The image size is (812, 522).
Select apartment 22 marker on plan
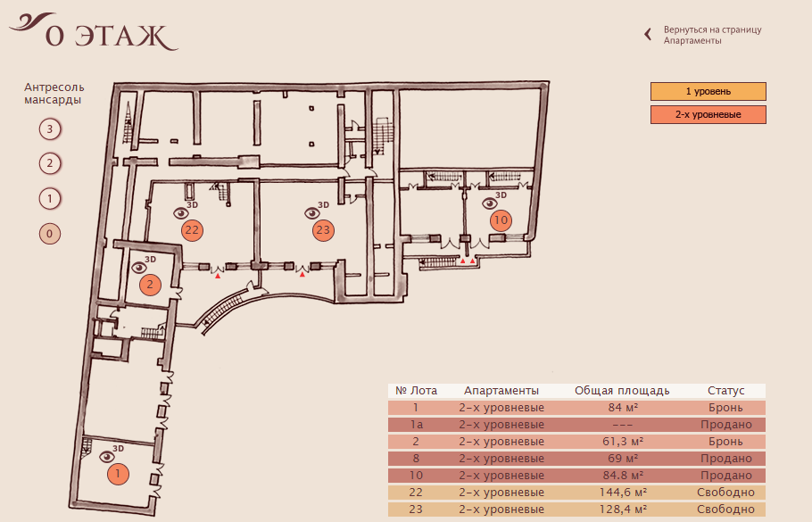[192, 230]
